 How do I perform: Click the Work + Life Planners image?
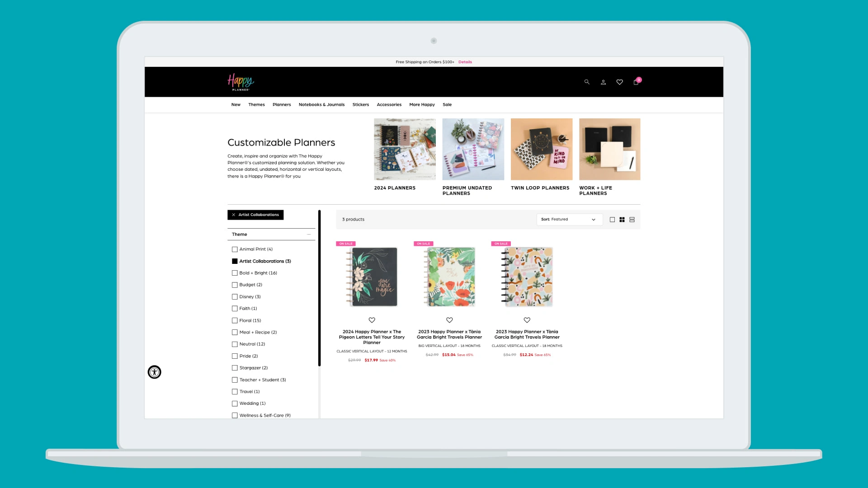tap(610, 149)
